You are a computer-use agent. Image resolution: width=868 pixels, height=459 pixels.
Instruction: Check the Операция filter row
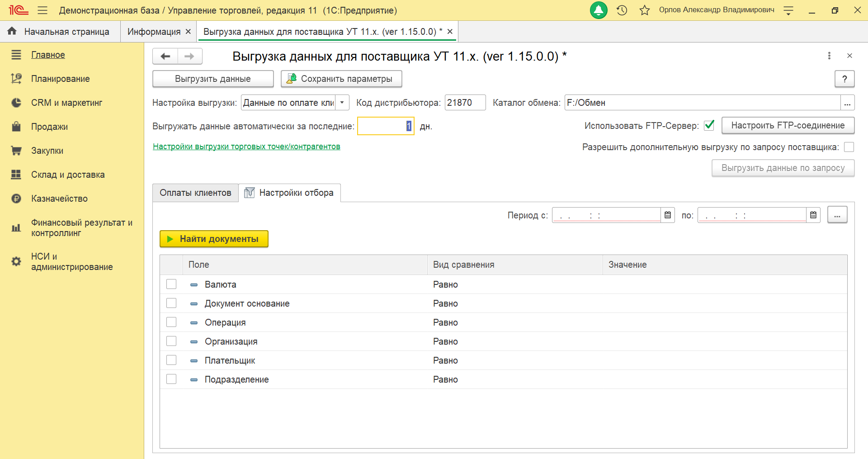[x=171, y=322]
